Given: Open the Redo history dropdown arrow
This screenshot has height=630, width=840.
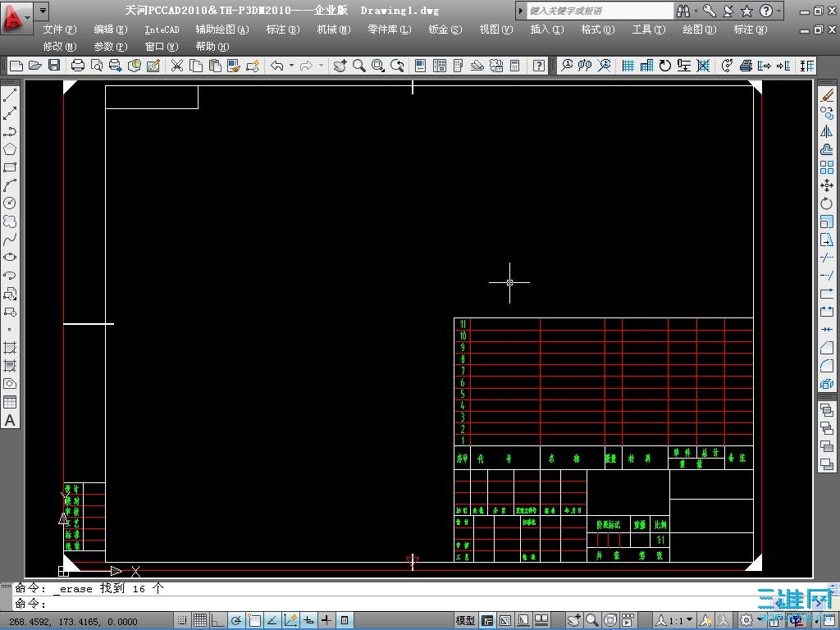Looking at the screenshot, I should [321, 66].
